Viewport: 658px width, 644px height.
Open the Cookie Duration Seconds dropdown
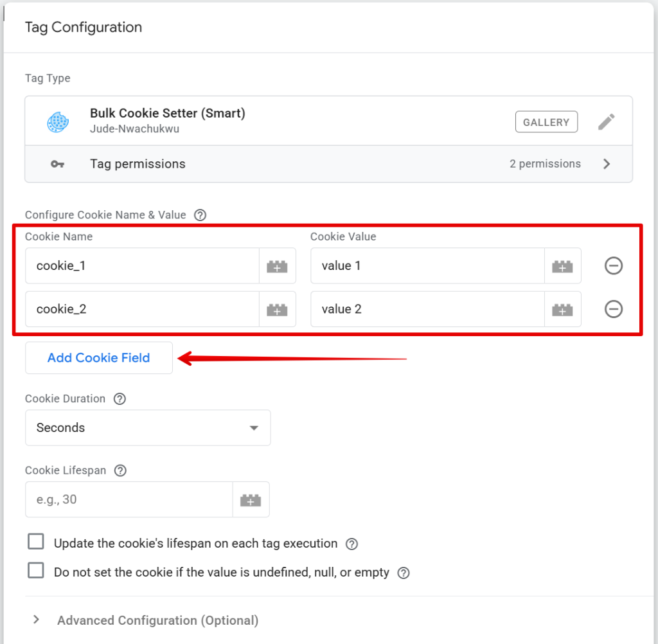(x=148, y=427)
